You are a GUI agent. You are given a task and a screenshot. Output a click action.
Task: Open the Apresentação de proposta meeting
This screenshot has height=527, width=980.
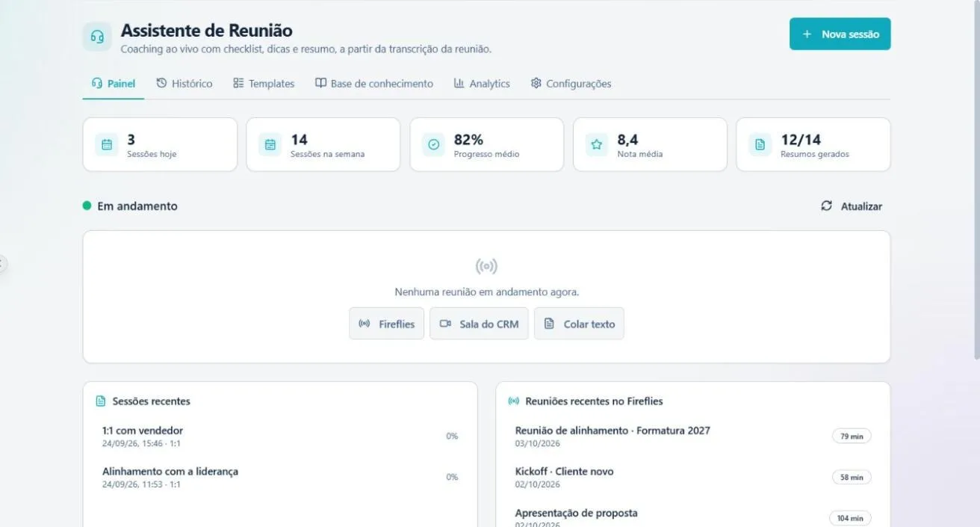[x=693, y=518]
